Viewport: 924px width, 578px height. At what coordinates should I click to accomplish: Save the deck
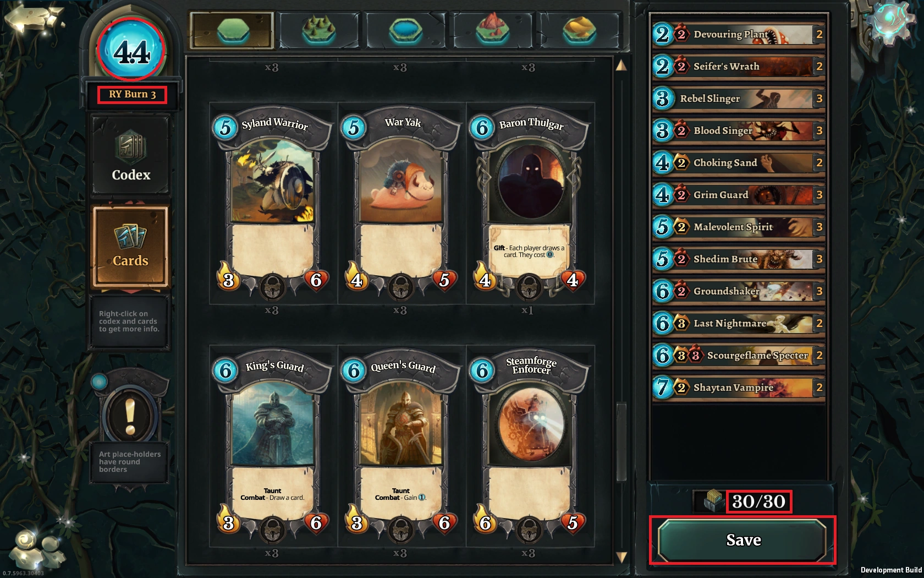click(743, 540)
